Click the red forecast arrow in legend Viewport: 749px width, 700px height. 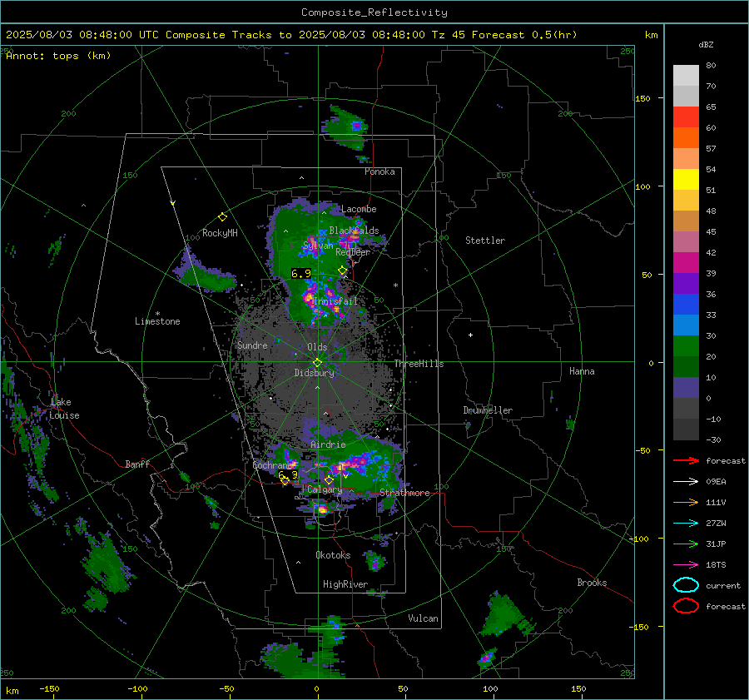pyautogui.click(x=686, y=460)
